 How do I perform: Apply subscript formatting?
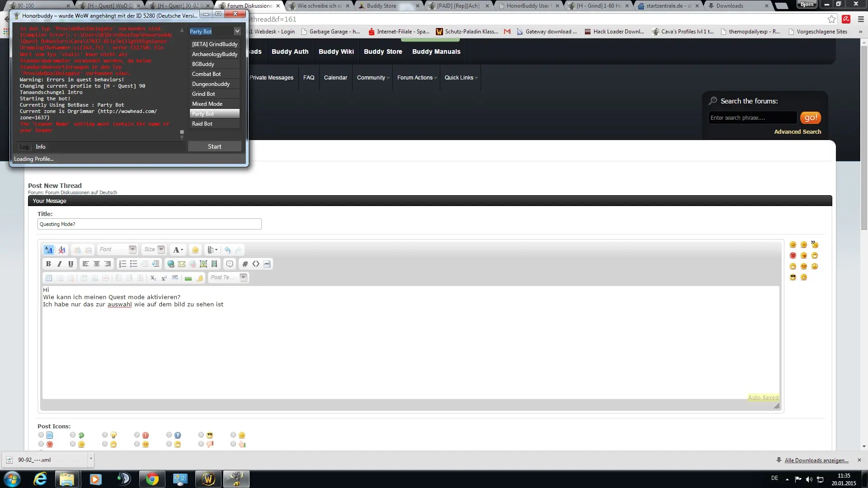(x=153, y=278)
